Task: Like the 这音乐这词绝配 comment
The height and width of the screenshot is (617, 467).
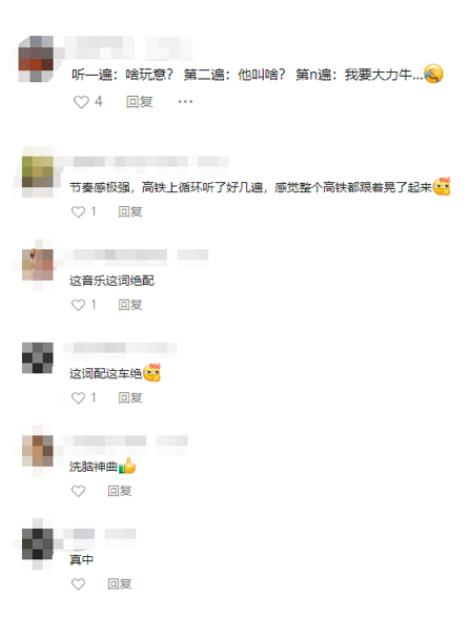Action: (x=78, y=305)
